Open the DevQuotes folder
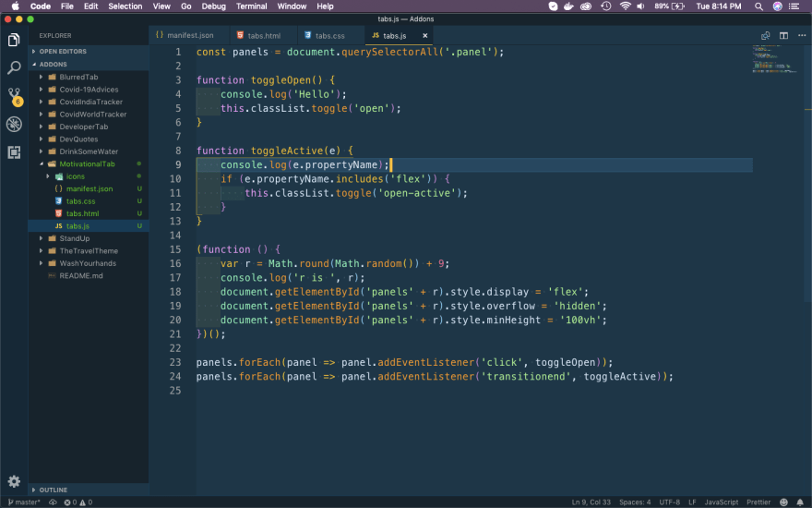This screenshot has height=508, width=812. (x=89, y=139)
